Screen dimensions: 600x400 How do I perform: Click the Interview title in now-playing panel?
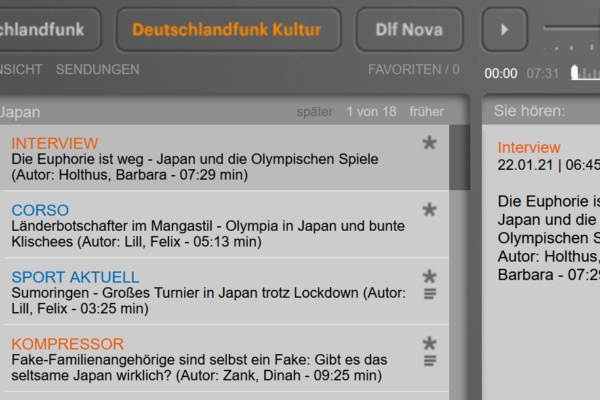coord(529,147)
